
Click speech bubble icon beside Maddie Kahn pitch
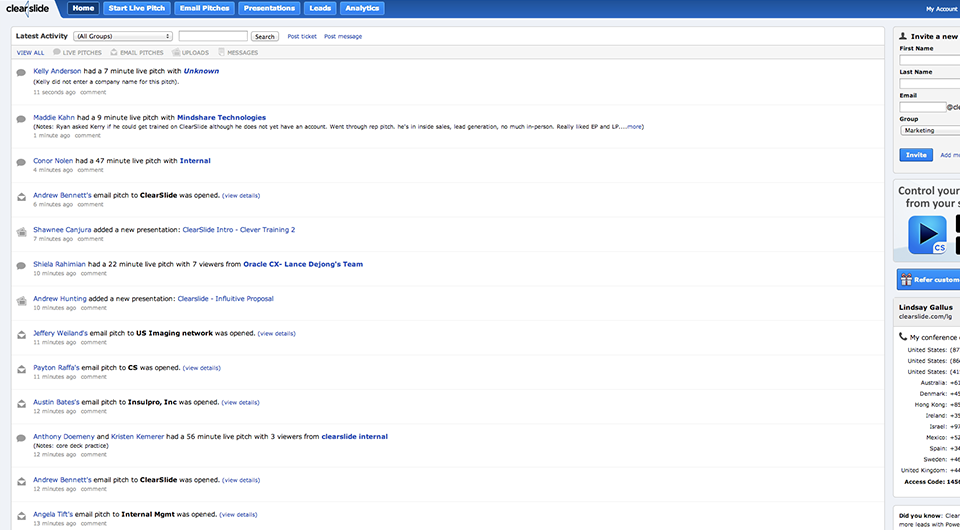[x=21, y=119]
